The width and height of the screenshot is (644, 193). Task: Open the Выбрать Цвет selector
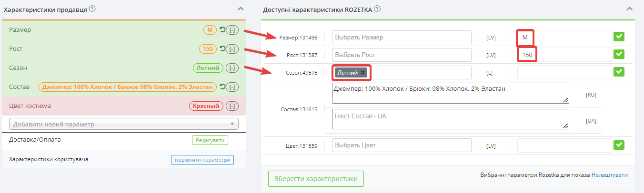(402, 145)
